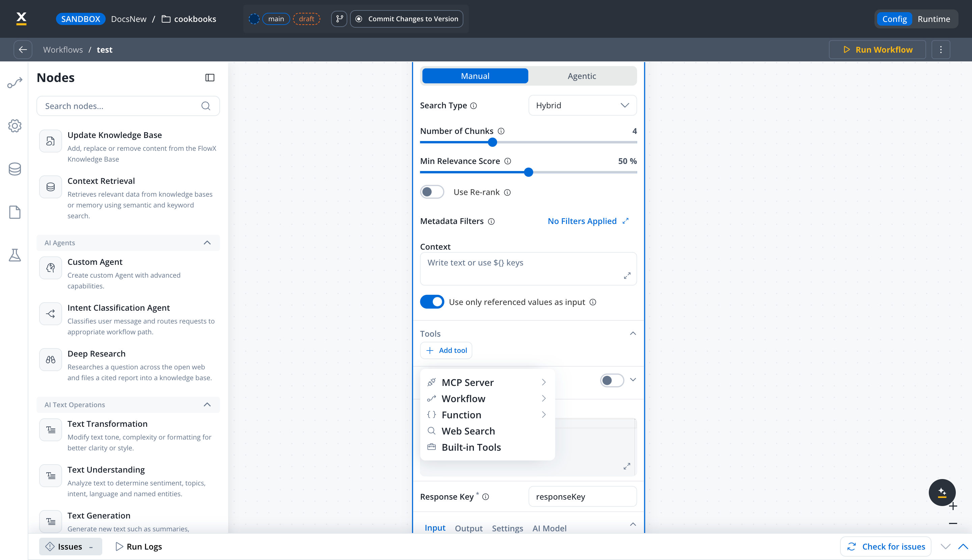Image resolution: width=972 pixels, height=560 pixels.
Task: Select the Custom Agent node icon
Action: tap(50, 268)
